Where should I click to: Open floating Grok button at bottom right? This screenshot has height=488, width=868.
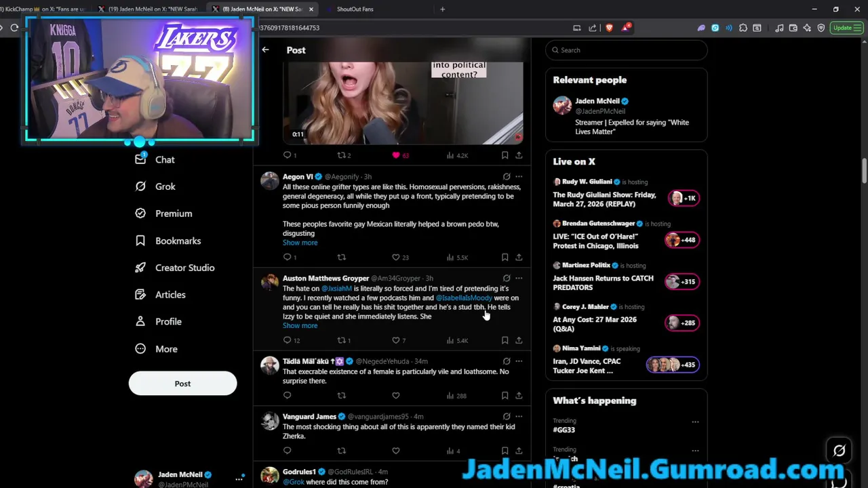840,451
